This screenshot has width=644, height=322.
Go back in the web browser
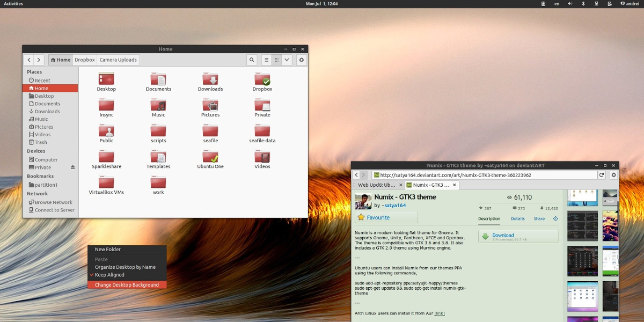[356, 175]
